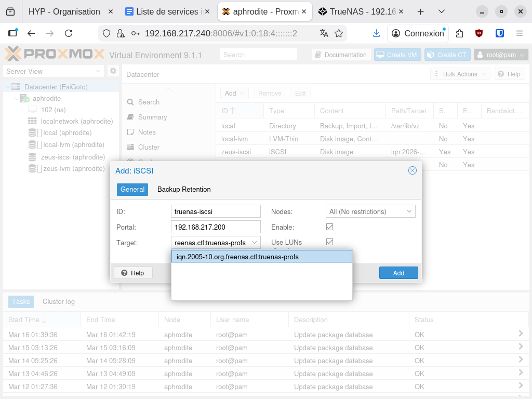Click the downloads arrow icon
This screenshot has height=399, width=532.
click(377, 33)
